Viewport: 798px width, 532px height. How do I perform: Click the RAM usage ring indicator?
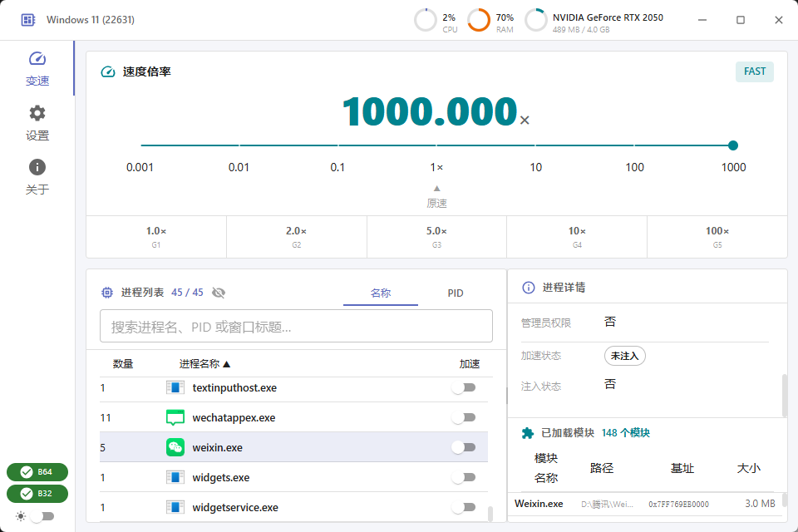coord(479,20)
